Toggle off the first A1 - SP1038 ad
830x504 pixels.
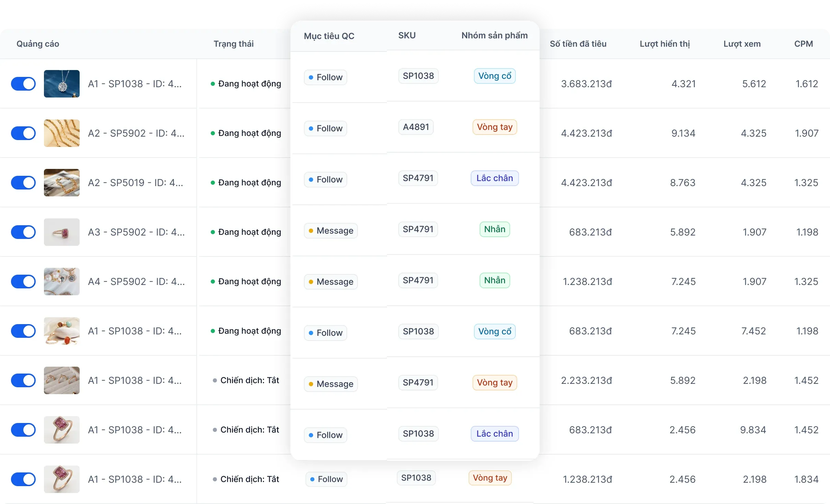pos(23,84)
